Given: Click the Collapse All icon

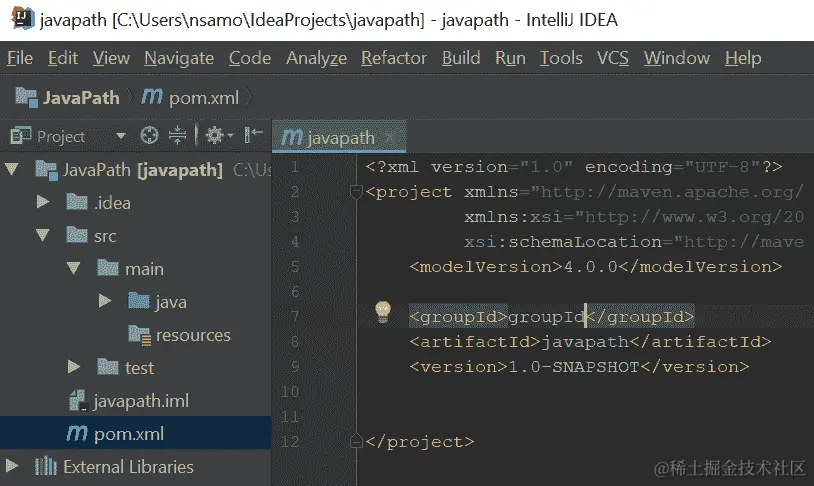Looking at the screenshot, I should (x=178, y=135).
